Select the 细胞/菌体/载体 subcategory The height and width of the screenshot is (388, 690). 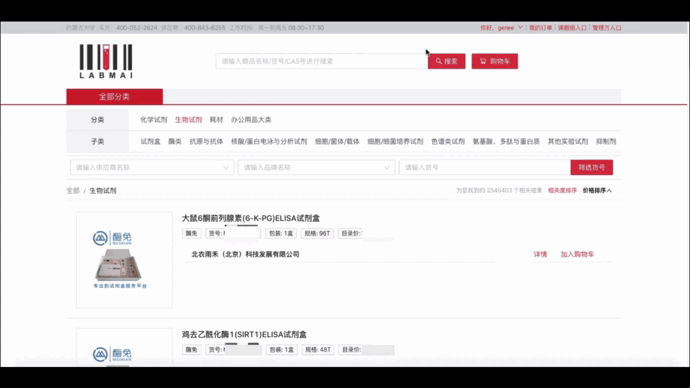click(x=337, y=142)
